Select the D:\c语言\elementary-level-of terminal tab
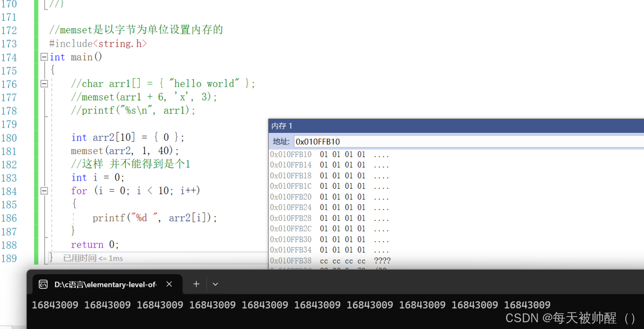This screenshot has width=644, height=329. [107, 284]
